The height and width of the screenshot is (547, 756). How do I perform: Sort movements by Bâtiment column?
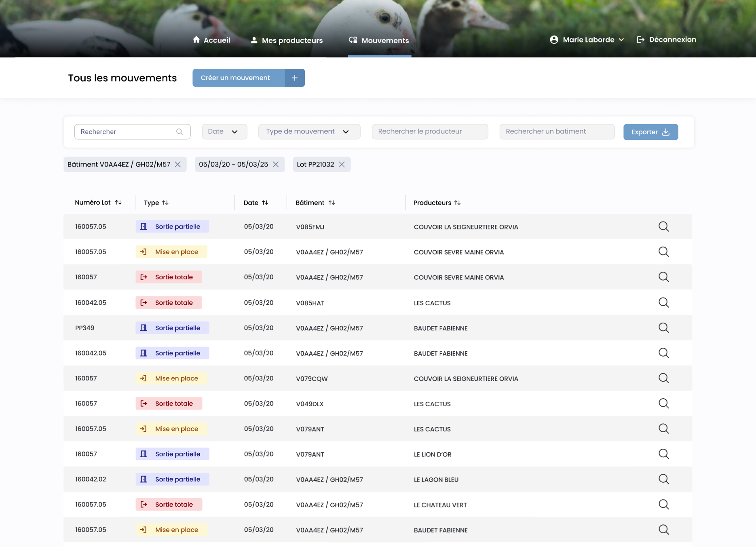point(332,203)
